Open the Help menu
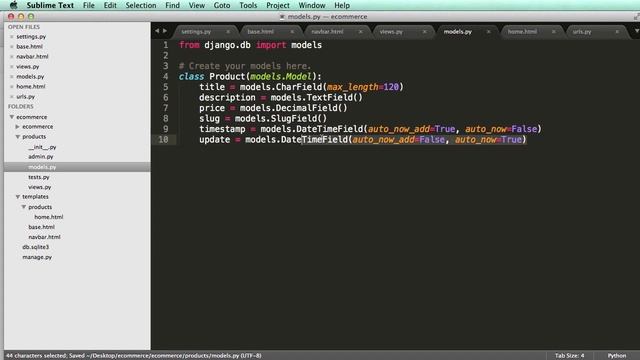Screen dimensions: 640x360 [x=342, y=5]
